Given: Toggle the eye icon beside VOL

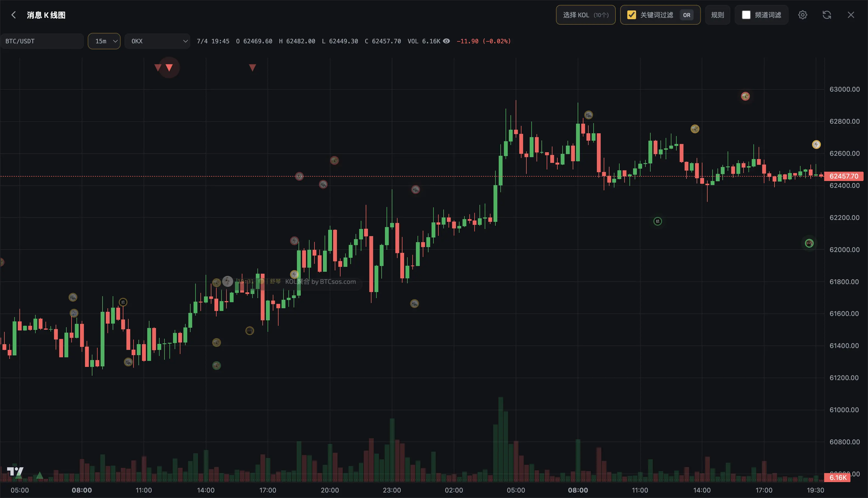Looking at the screenshot, I should pos(446,41).
